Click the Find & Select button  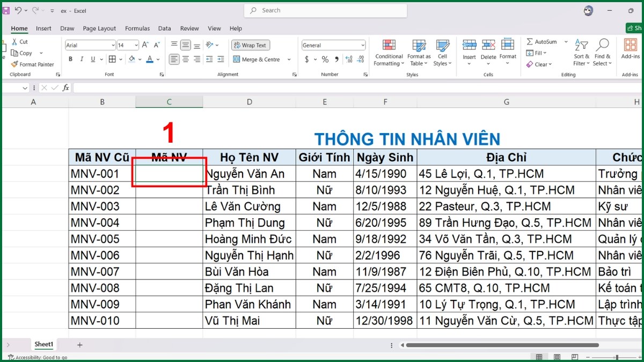click(602, 52)
